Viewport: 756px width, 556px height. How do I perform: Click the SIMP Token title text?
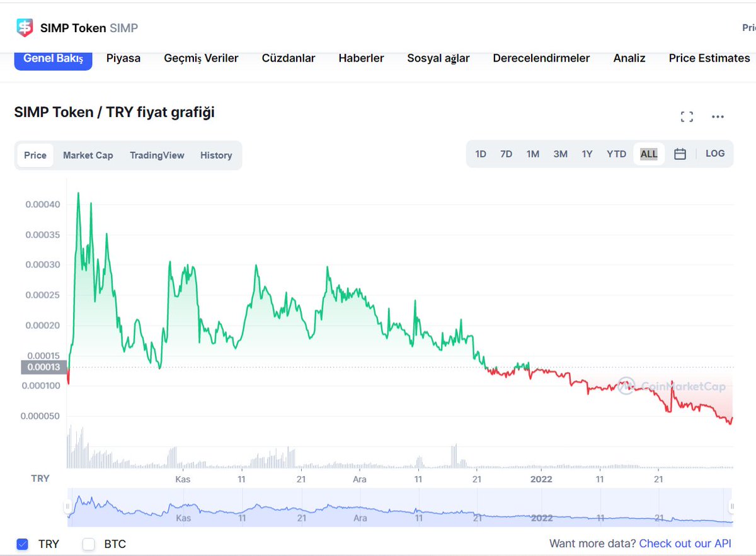(73, 28)
